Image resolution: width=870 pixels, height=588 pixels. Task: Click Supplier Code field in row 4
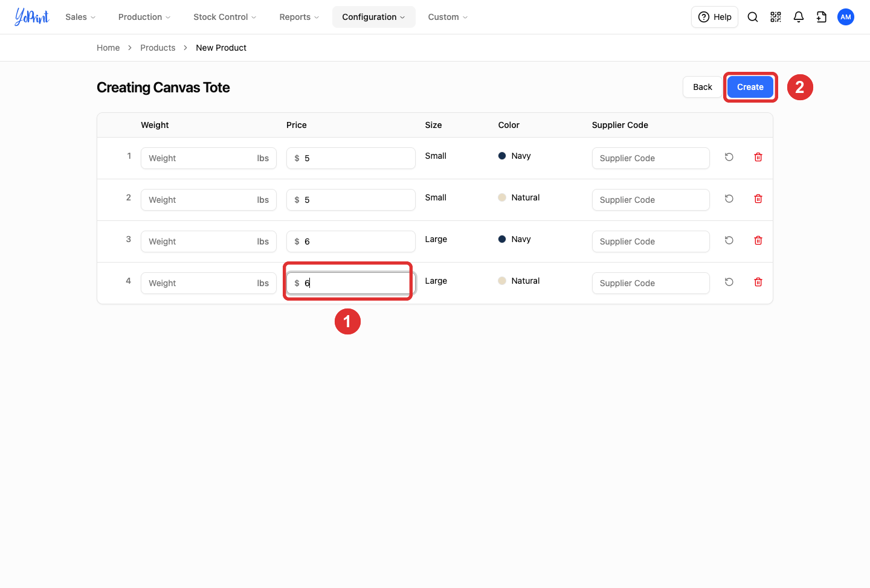click(651, 283)
